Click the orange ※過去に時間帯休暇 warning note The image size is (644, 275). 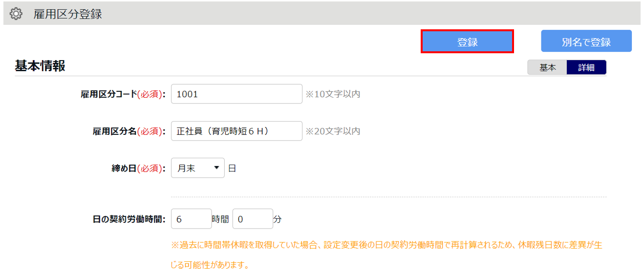(x=386, y=255)
